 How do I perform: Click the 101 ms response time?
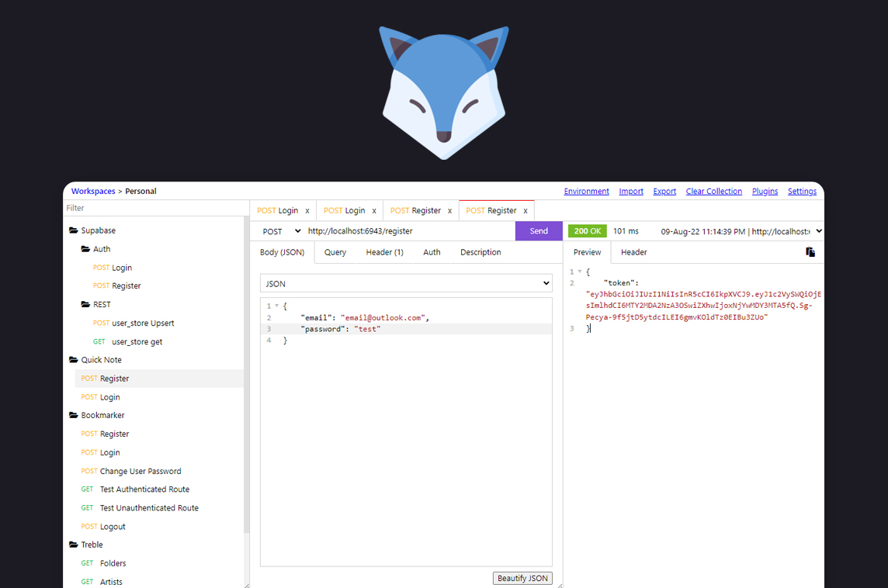(x=626, y=231)
